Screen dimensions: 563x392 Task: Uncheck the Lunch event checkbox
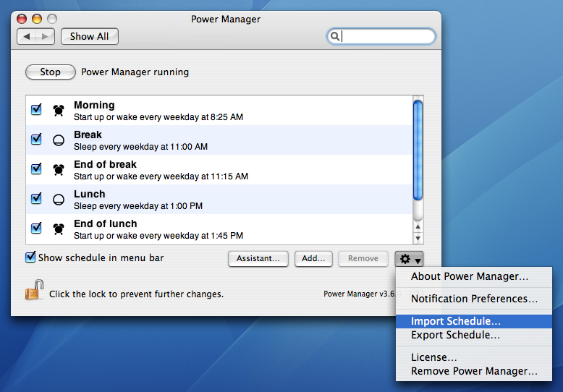(x=36, y=198)
